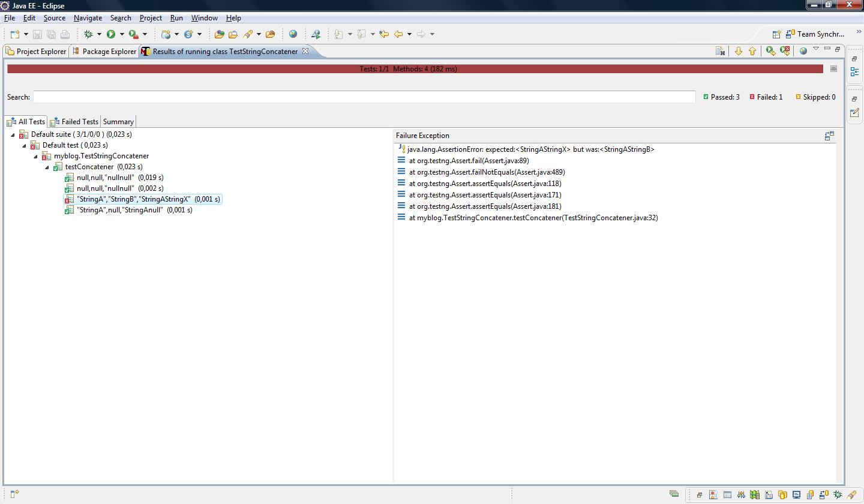864x504 pixels.
Task: Save the current file with the Save icon
Action: coord(37,34)
